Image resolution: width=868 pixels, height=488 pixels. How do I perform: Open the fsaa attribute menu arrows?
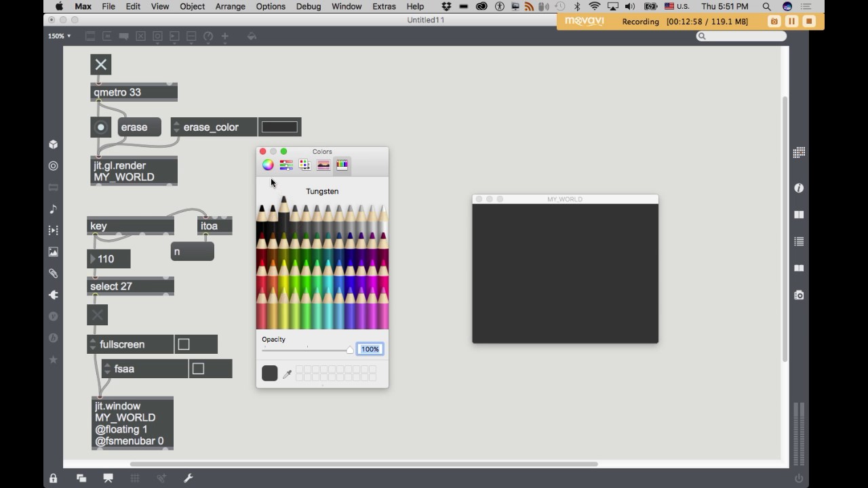(108, 369)
